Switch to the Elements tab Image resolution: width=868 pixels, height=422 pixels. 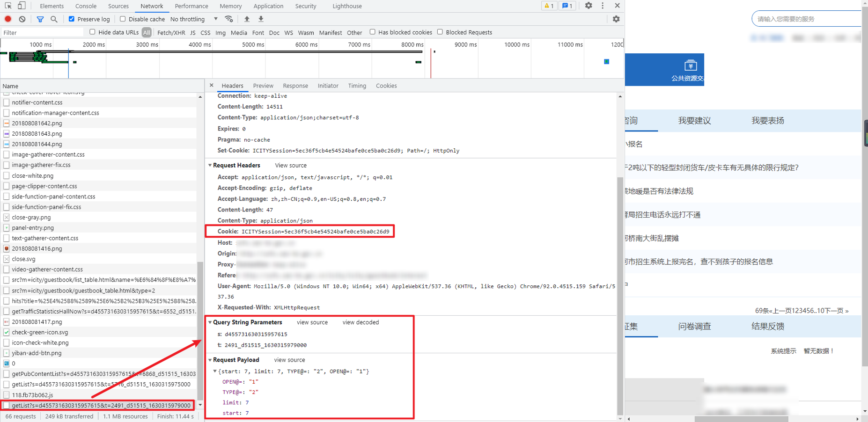52,6
